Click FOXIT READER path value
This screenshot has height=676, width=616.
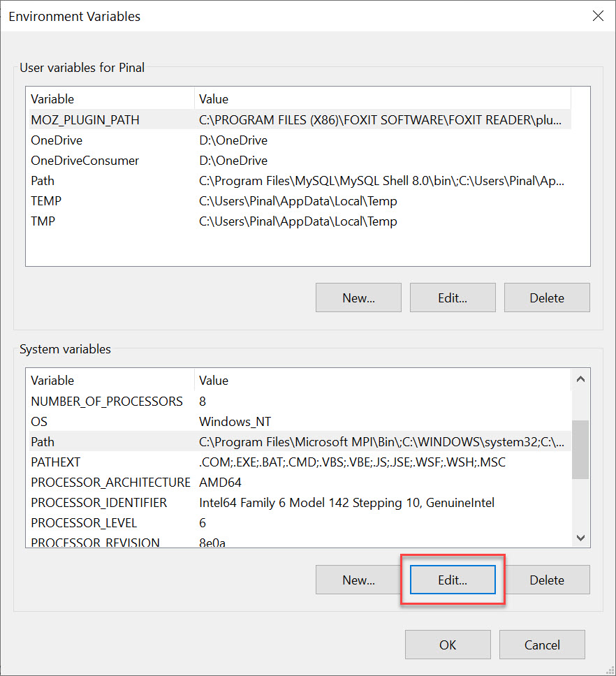[x=380, y=119]
